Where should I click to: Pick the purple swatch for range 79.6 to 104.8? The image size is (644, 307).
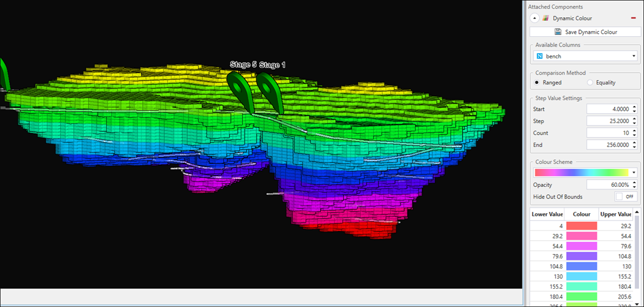[x=581, y=256]
